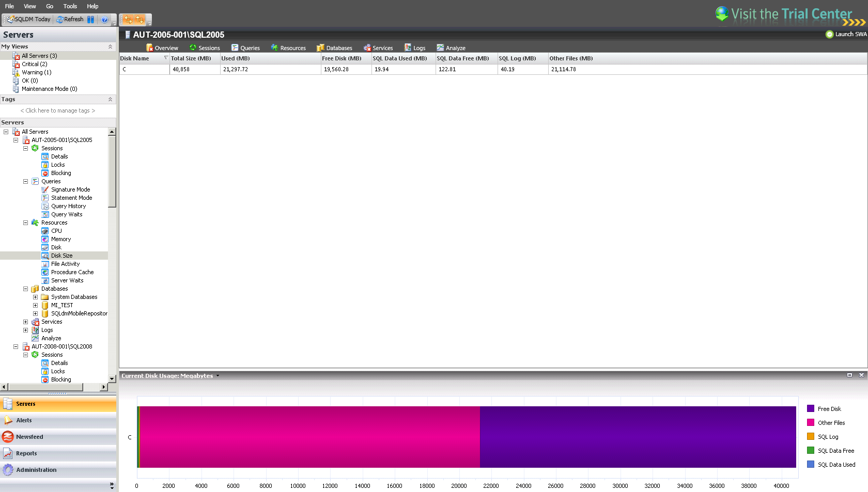This screenshot has width=868, height=492.
Task: Open the Memory resource view
Action: [61, 239]
